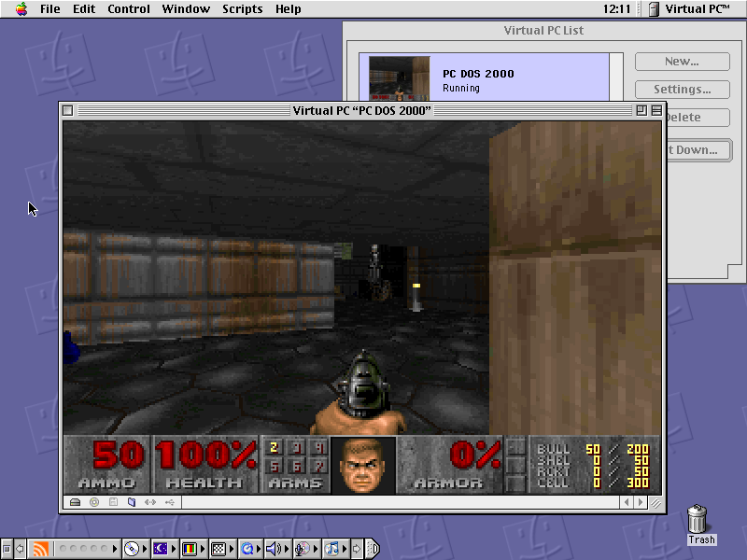Click the Control Strip close box at left end
Image resolution: width=747 pixels, height=560 pixels.
[7, 549]
